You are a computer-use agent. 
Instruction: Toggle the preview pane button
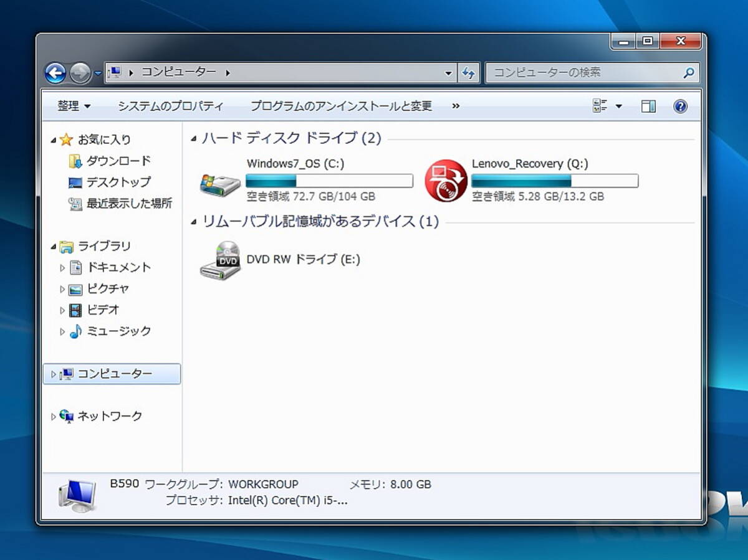coord(648,107)
